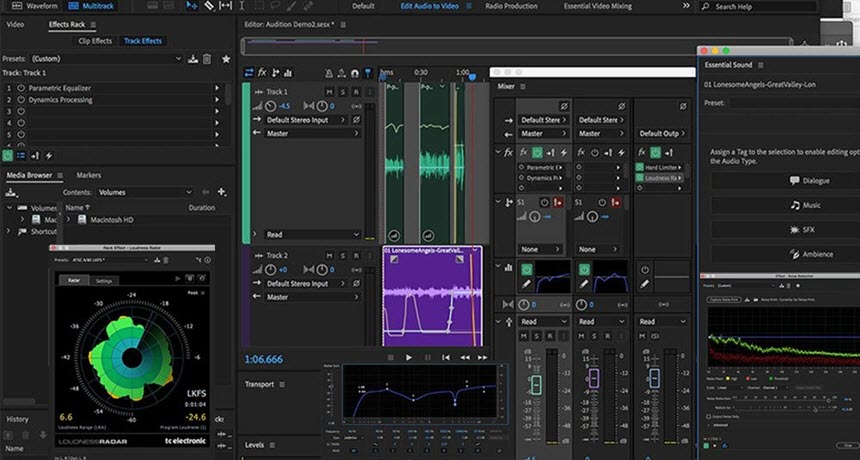Open Track 1 Master output selector

point(313,133)
